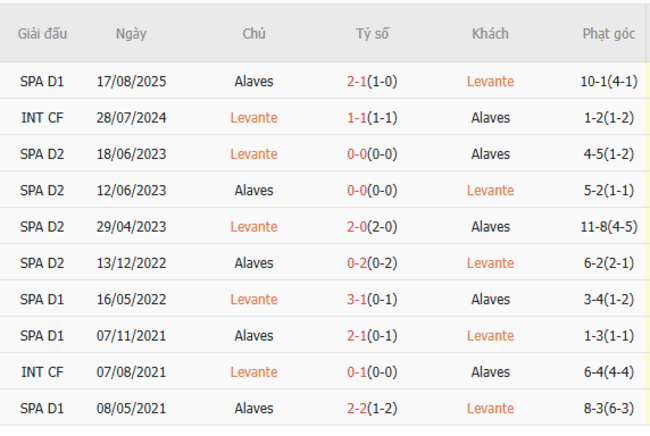Screen dimensions: 650x436
Task: Click the "Phạt góc" column header
Action: point(609,33)
